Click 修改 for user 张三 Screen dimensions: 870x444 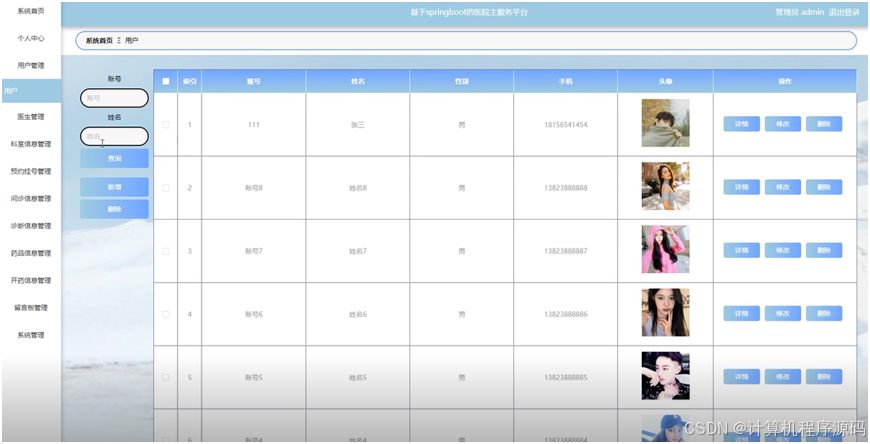[x=782, y=124]
